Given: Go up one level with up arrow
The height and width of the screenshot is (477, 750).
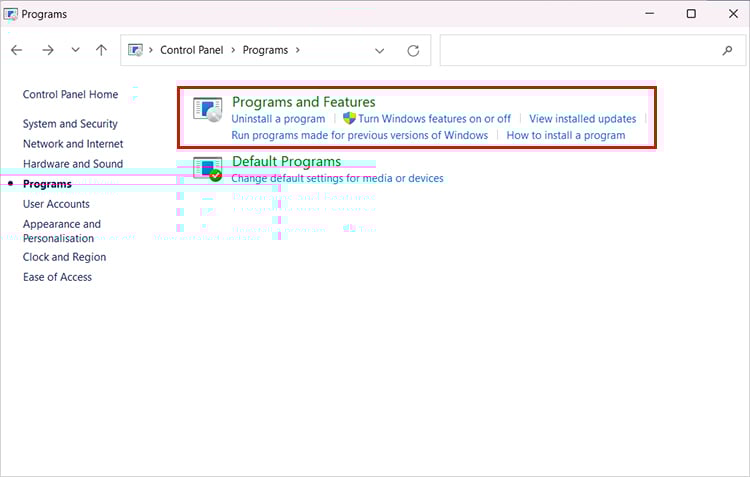Looking at the screenshot, I should [101, 50].
